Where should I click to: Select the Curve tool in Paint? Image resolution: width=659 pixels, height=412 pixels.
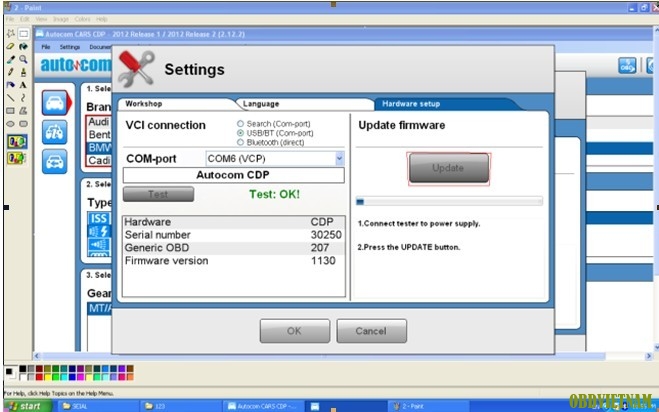[x=24, y=98]
